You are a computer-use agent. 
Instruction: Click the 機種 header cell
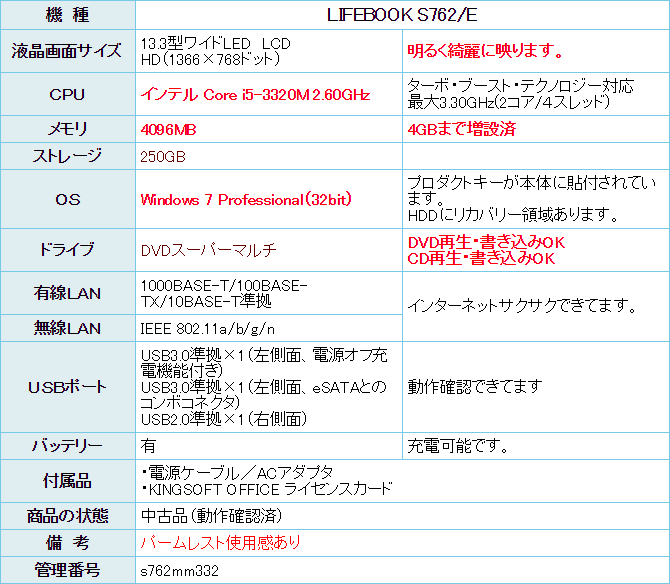68,16
